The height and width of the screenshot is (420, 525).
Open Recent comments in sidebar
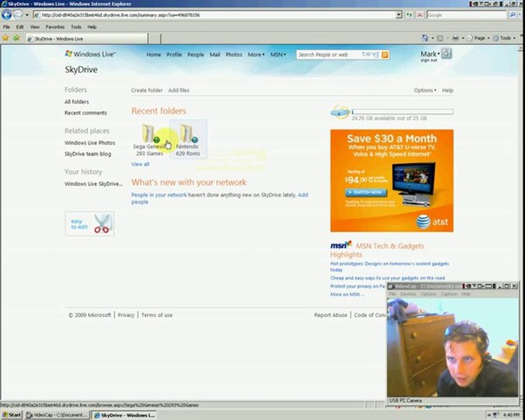(x=86, y=113)
